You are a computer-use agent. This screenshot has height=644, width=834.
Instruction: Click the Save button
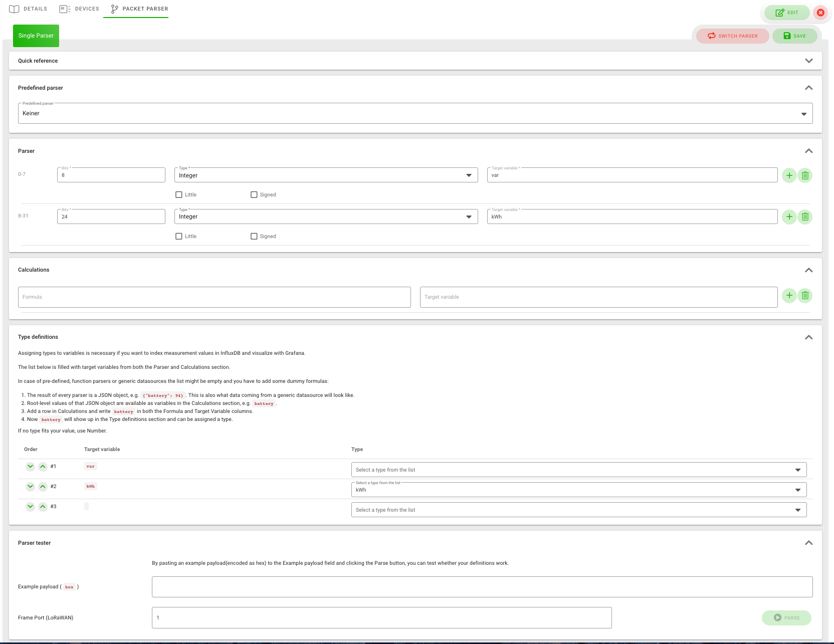794,36
